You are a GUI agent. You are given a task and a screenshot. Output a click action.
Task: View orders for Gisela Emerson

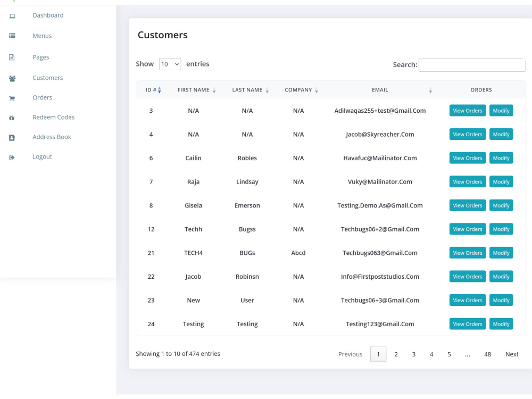[x=468, y=205]
